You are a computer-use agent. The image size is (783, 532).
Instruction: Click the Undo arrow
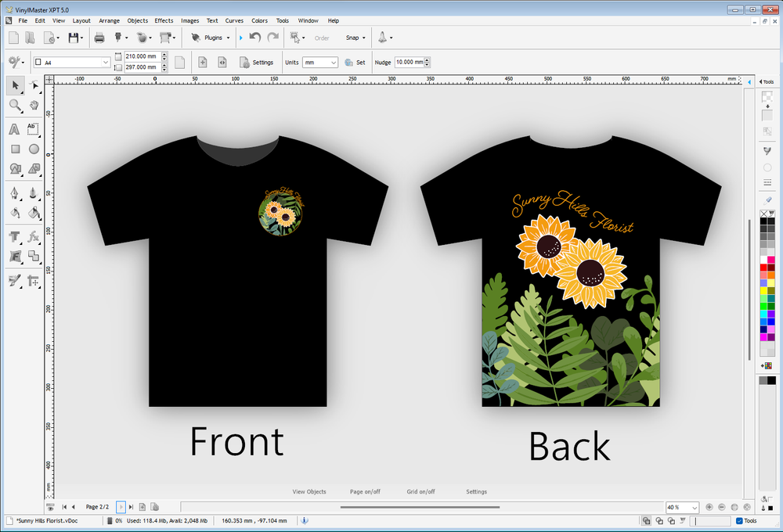click(x=255, y=37)
